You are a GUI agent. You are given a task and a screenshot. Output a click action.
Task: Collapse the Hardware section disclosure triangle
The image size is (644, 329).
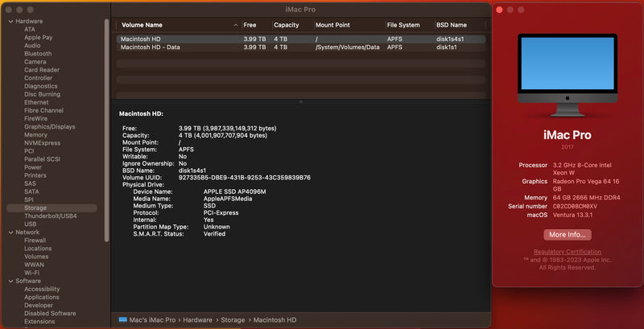pos(10,22)
